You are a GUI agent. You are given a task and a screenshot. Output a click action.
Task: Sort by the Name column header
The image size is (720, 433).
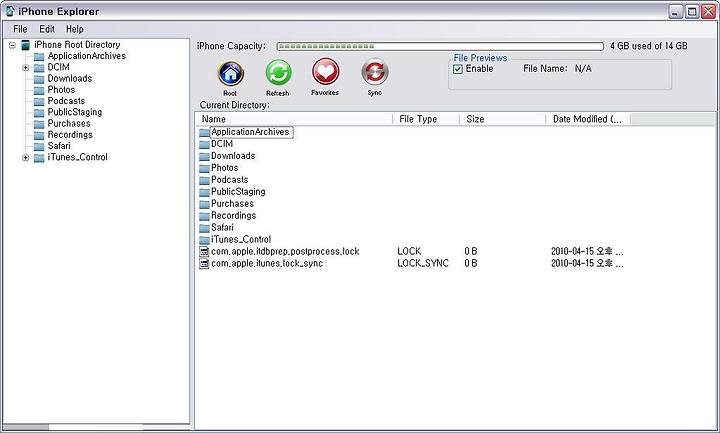(294, 119)
